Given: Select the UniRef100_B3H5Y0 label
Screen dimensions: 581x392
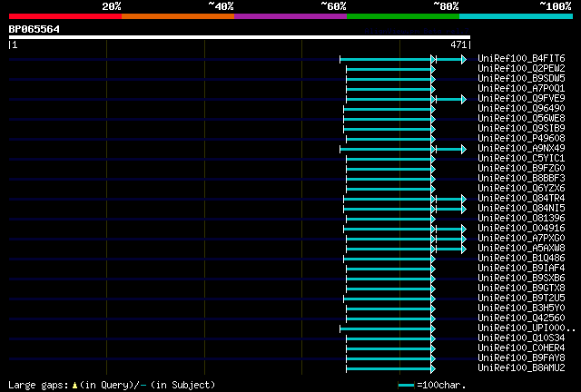Looking at the screenshot, I should [521, 309].
